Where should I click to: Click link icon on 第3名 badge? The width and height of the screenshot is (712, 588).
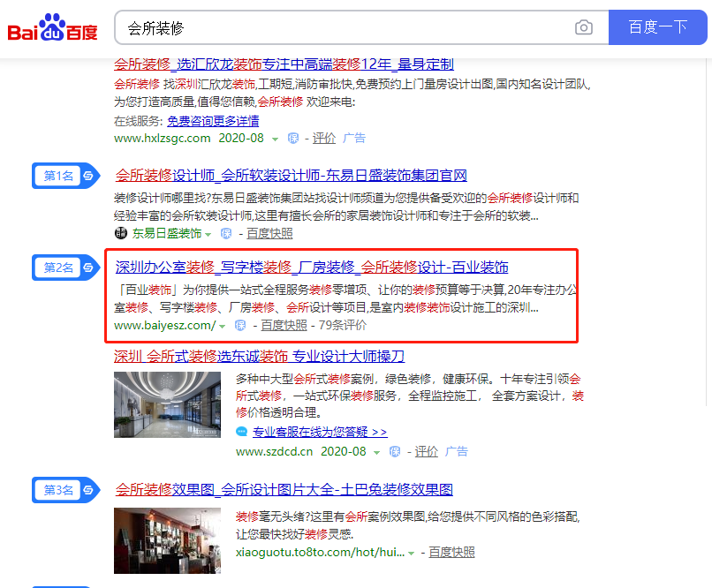coord(88,490)
